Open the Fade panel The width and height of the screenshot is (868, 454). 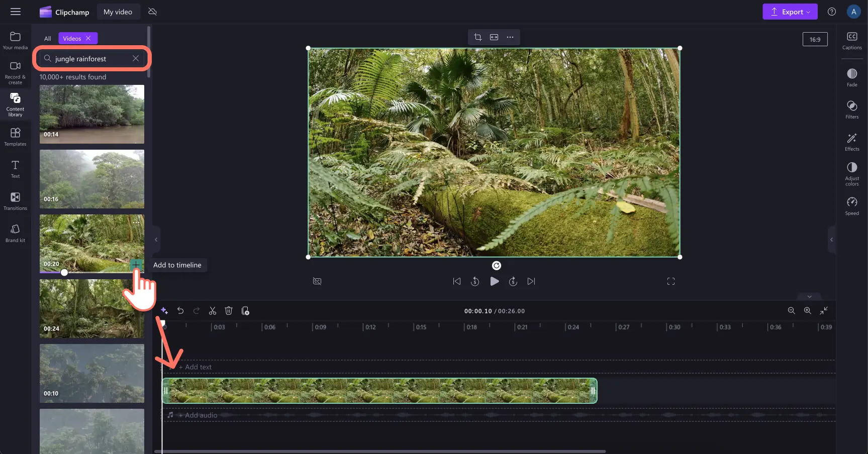(x=852, y=78)
